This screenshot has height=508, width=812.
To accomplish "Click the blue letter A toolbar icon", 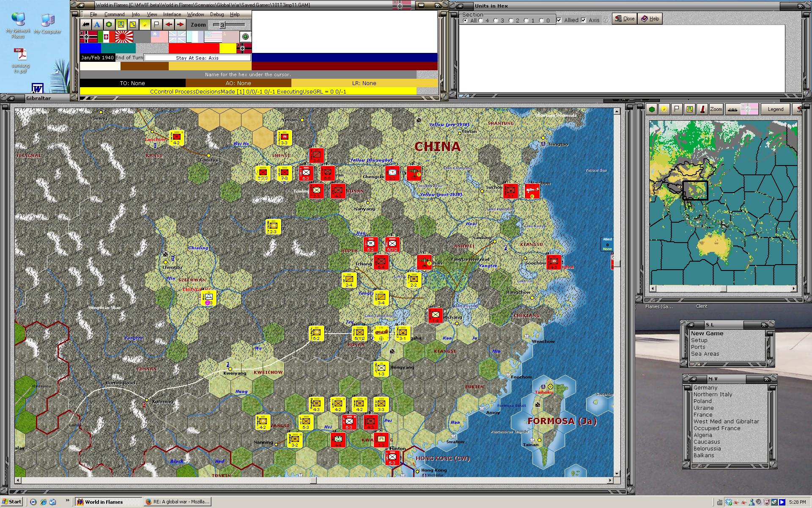I will click(97, 25).
